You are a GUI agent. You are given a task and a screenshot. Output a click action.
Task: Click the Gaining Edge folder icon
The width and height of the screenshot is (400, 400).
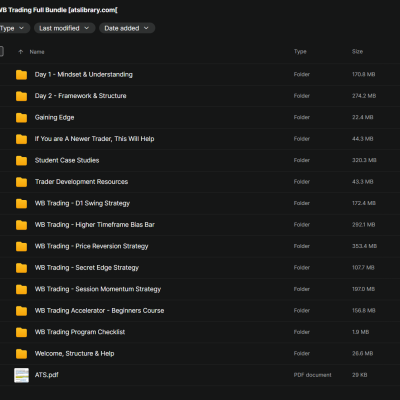tap(21, 117)
